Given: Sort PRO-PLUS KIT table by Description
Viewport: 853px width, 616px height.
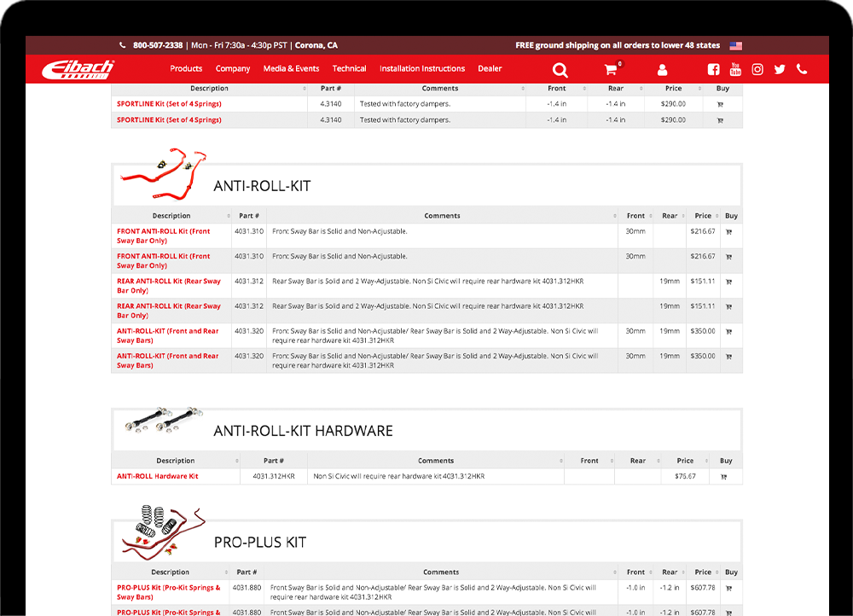Looking at the screenshot, I should click(171, 572).
